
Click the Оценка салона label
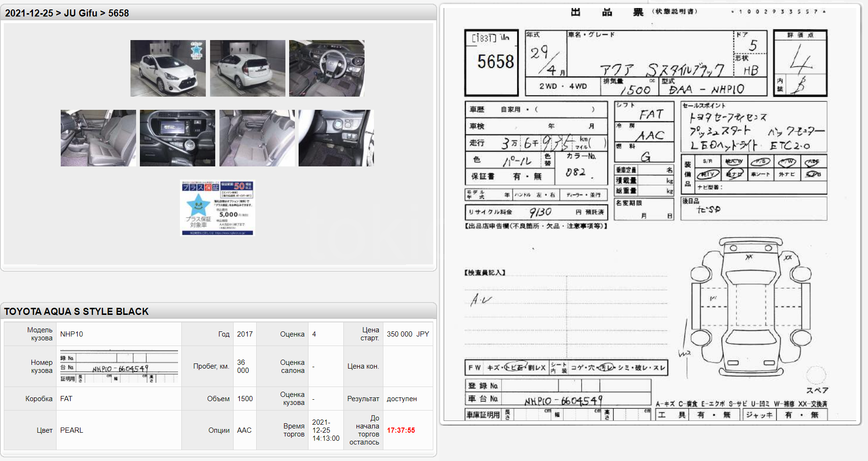[292, 366]
